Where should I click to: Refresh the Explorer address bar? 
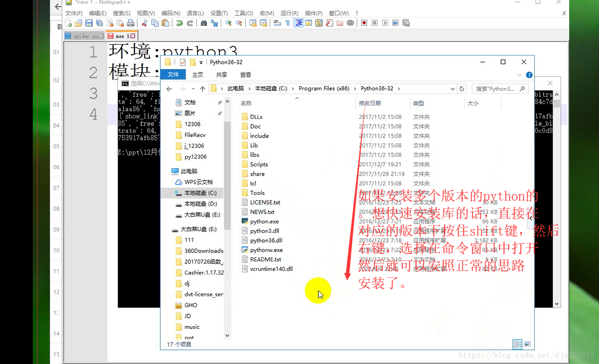(x=462, y=89)
